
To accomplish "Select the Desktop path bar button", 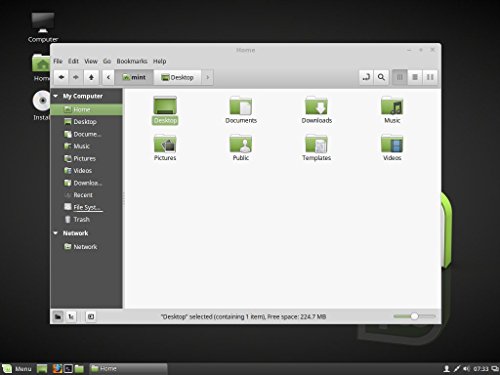I will coord(177,77).
